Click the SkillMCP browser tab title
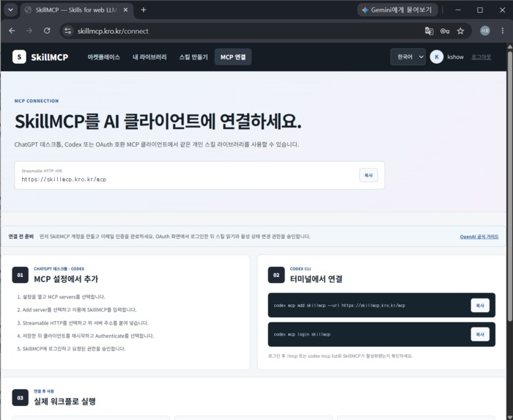This screenshot has width=513, height=420. click(x=76, y=10)
